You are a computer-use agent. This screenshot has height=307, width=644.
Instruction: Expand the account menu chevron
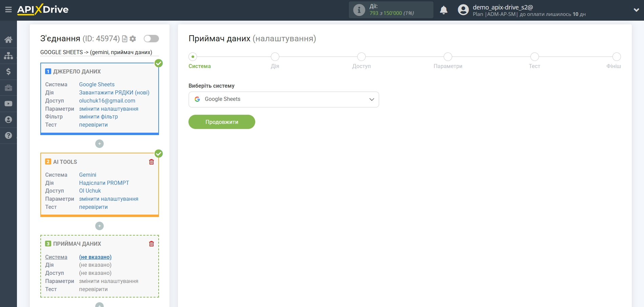click(x=636, y=10)
